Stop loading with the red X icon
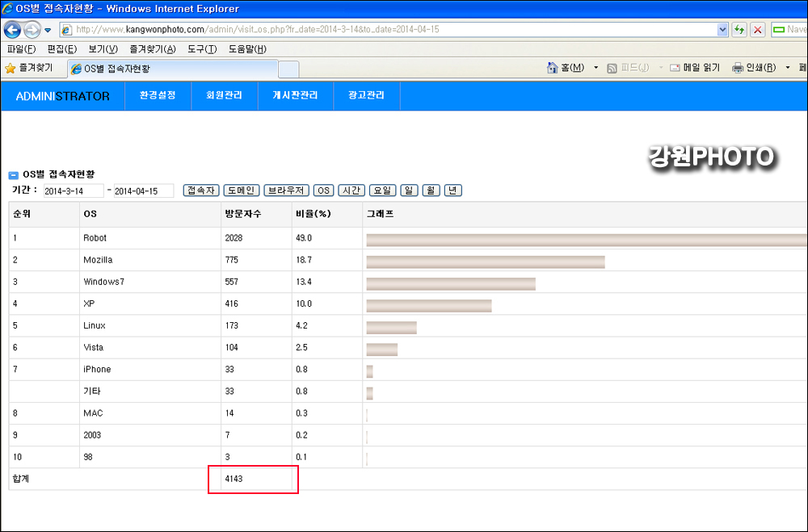This screenshot has width=808, height=532. tap(758, 29)
